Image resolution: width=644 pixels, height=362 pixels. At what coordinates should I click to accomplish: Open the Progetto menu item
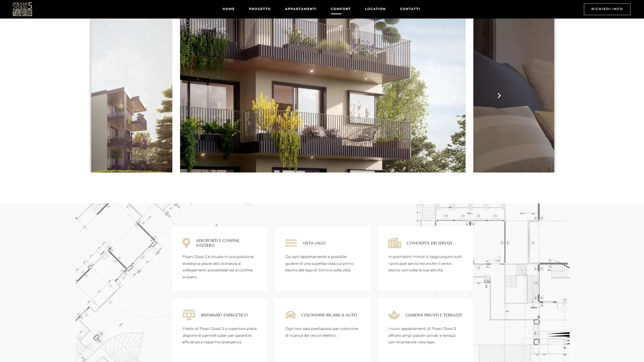tap(260, 9)
